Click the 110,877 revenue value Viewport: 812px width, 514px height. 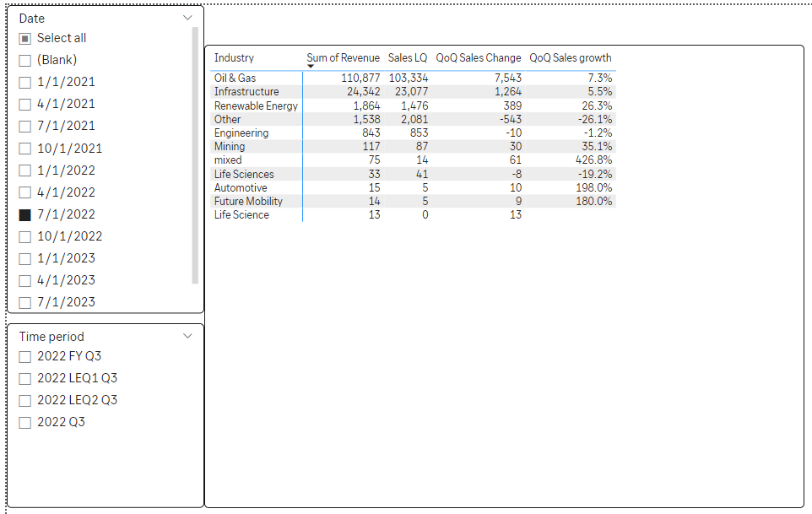(x=360, y=78)
